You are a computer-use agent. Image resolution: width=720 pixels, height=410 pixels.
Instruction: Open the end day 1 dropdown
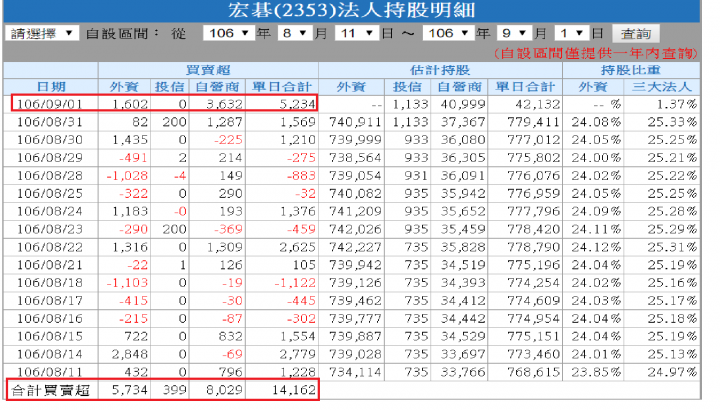point(572,33)
